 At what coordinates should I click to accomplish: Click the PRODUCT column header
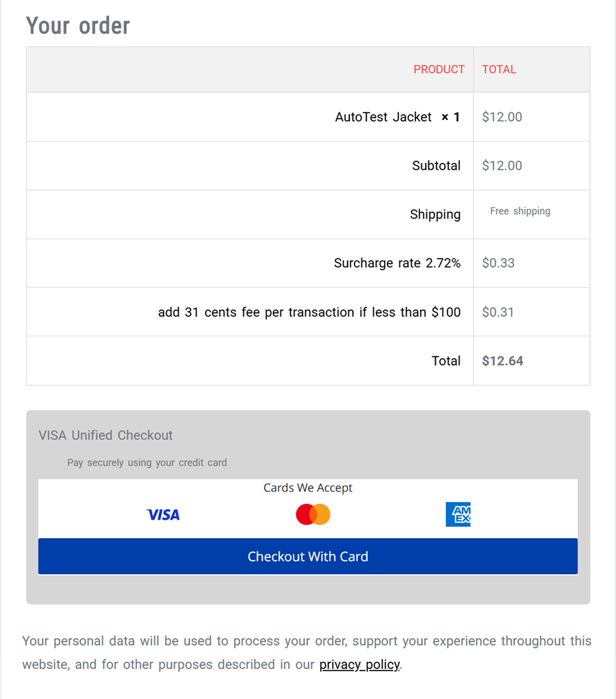tap(439, 69)
